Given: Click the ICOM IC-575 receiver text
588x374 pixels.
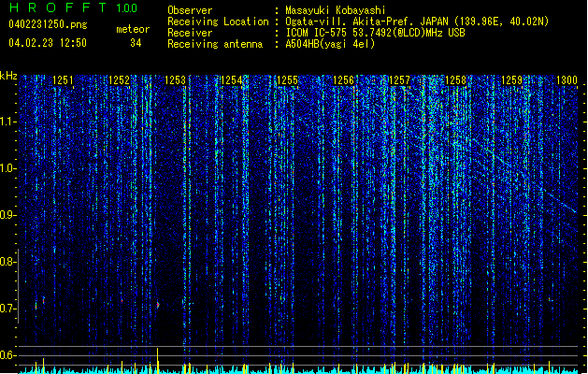Looking at the screenshot, I should (x=376, y=33).
